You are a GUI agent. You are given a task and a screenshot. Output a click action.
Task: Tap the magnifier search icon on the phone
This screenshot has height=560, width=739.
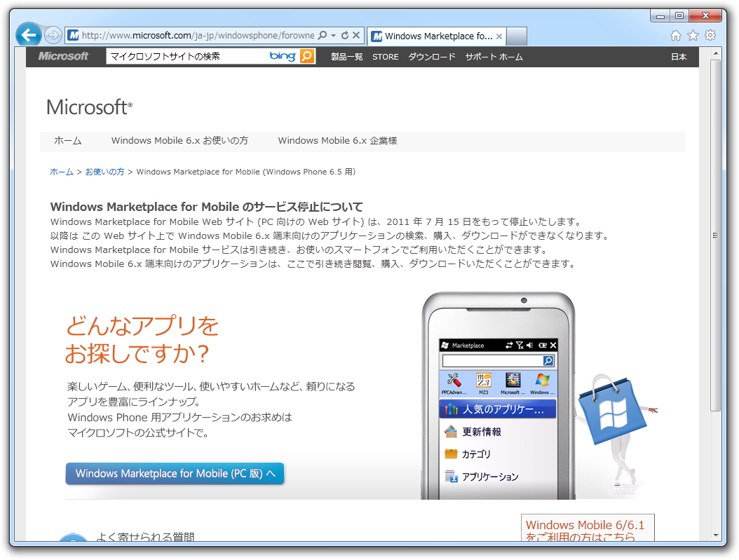tap(548, 360)
